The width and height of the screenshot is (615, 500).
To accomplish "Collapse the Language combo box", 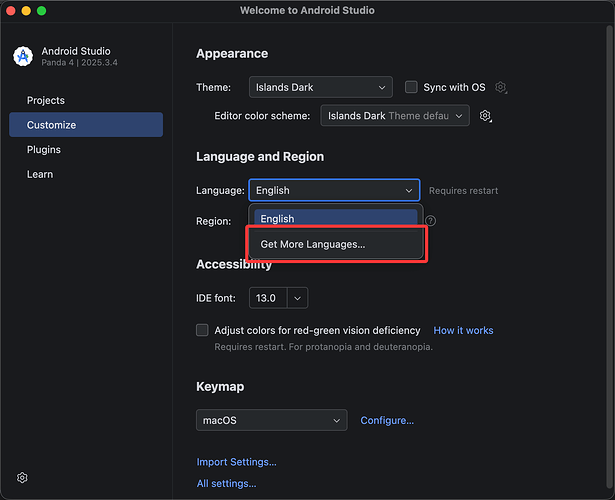I will (334, 190).
